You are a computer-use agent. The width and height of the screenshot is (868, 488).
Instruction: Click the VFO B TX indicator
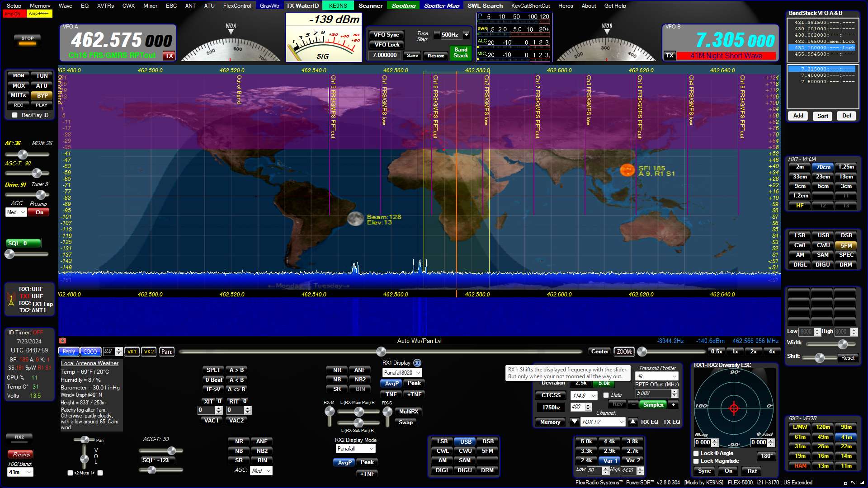point(670,56)
